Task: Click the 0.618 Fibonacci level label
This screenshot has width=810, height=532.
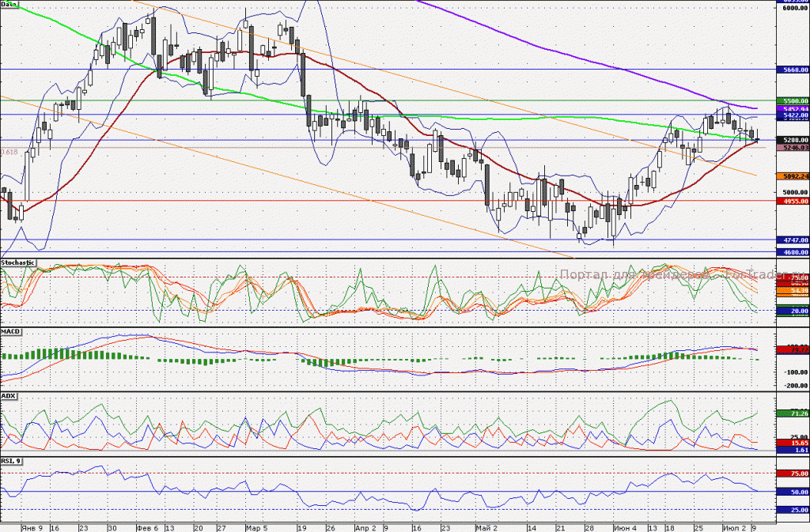Action: tap(9, 153)
